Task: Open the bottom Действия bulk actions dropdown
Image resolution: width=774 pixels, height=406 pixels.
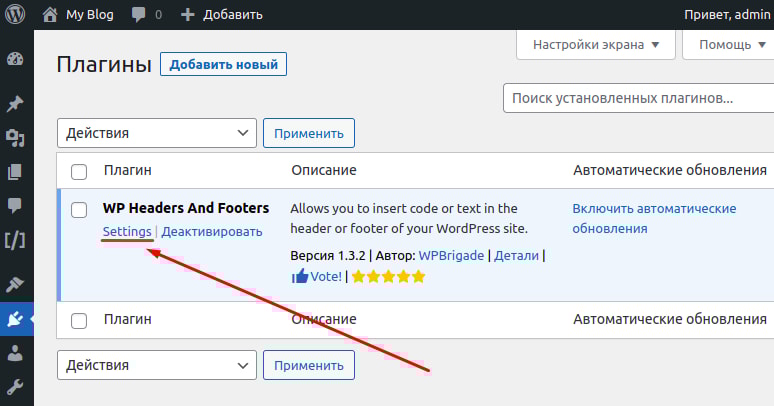Action: pyautogui.click(x=157, y=365)
